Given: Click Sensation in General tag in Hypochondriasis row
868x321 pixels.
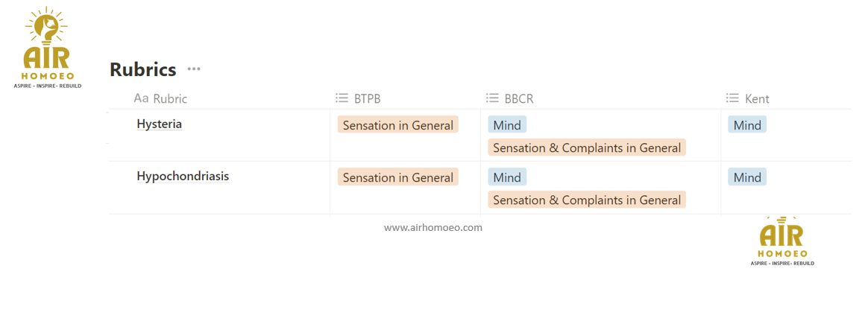Looking at the screenshot, I should point(397,177).
